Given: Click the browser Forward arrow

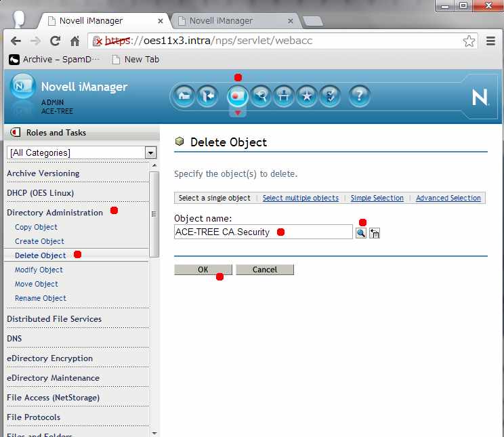Looking at the screenshot, I should [x=35, y=41].
